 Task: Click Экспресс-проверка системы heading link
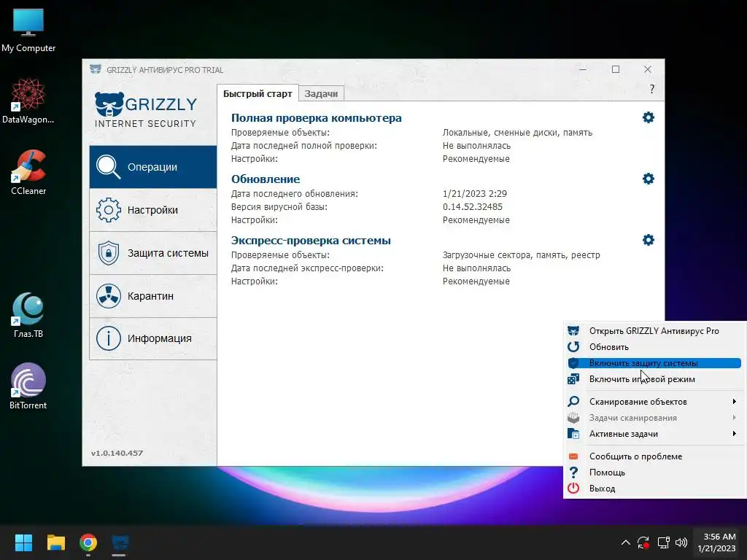pos(311,240)
